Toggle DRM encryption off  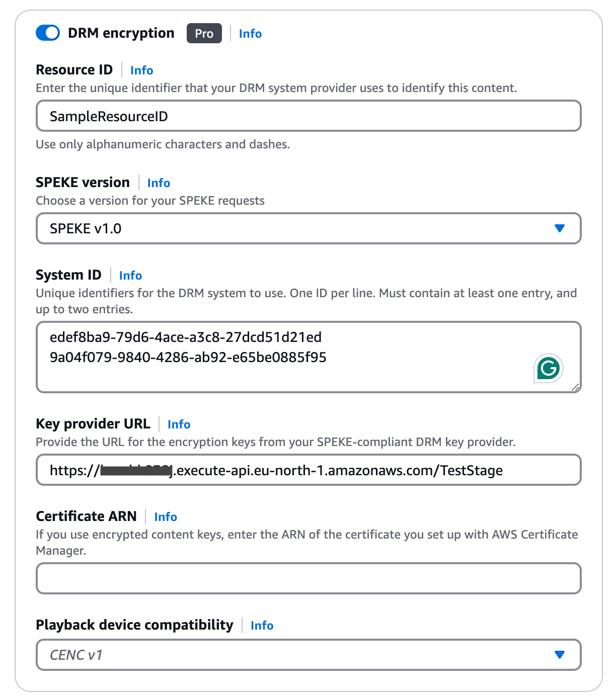47,33
